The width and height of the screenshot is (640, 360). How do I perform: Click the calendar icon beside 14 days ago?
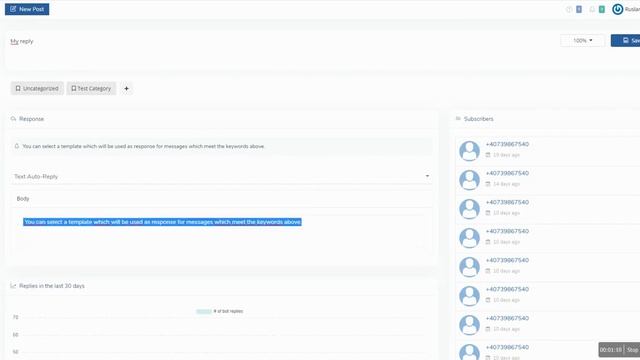click(488, 184)
